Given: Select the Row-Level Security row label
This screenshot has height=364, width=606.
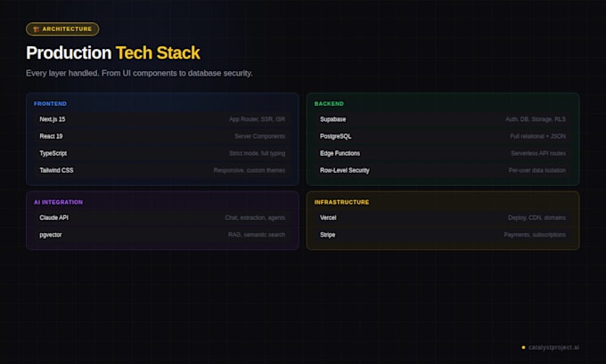Looking at the screenshot, I should 344,170.
